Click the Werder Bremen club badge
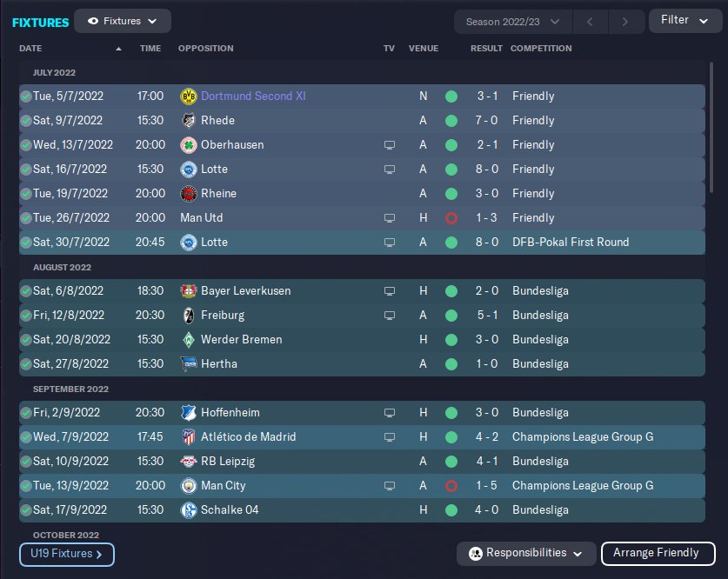The image size is (728, 579). [x=188, y=339]
